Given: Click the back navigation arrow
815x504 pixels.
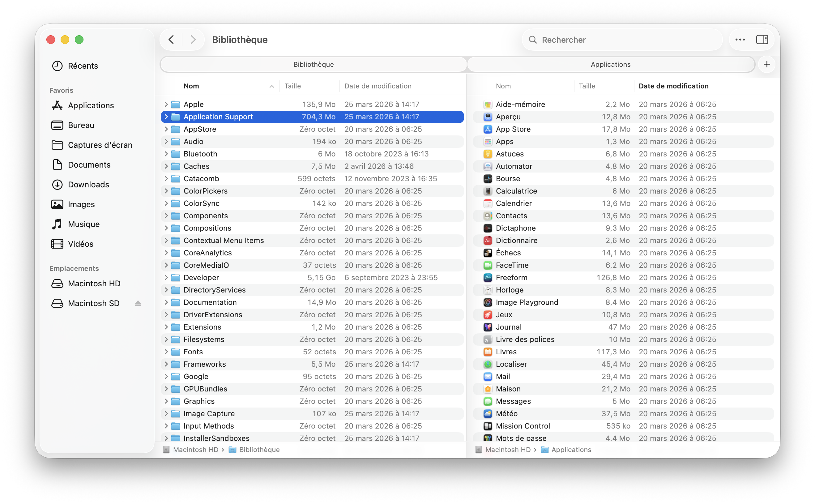Looking at the screenshot, I should coord(171,40).
